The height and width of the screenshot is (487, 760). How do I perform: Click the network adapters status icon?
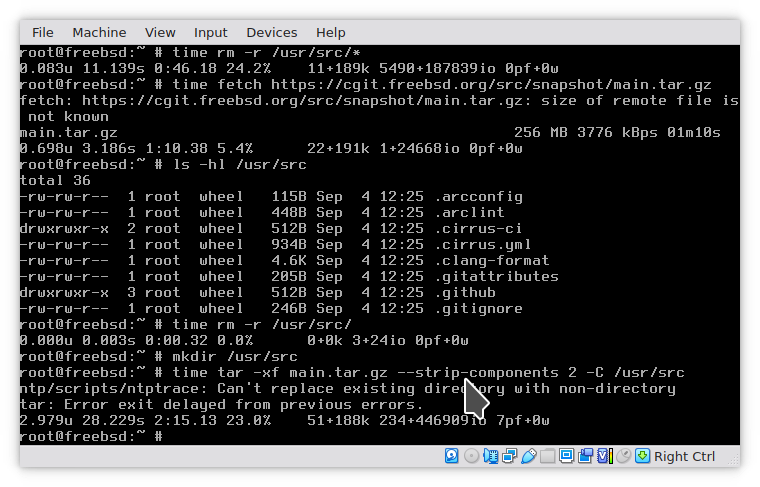tap(509, 456)
